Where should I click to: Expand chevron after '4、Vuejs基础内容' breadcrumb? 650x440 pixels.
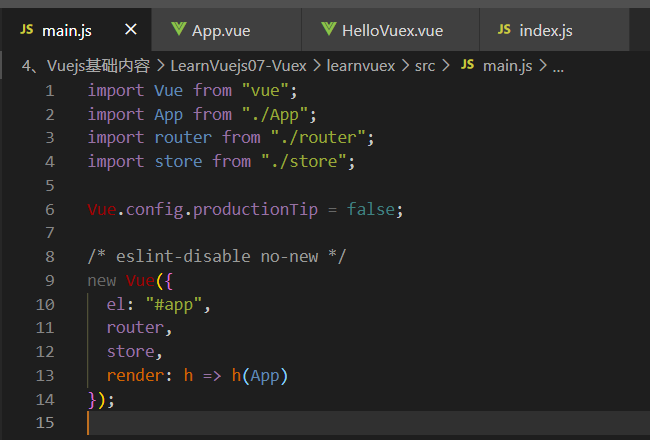point(161,66)
